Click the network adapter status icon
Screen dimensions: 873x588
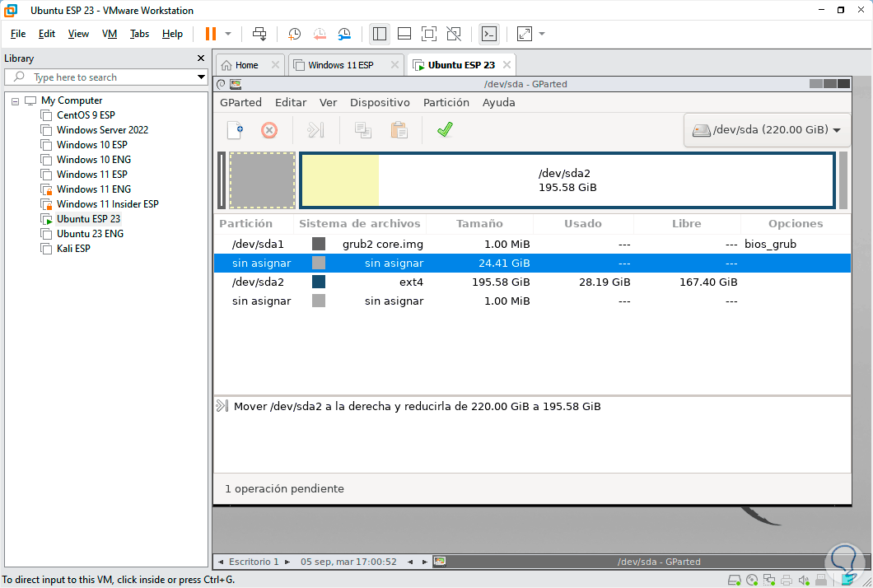point(769,581)
